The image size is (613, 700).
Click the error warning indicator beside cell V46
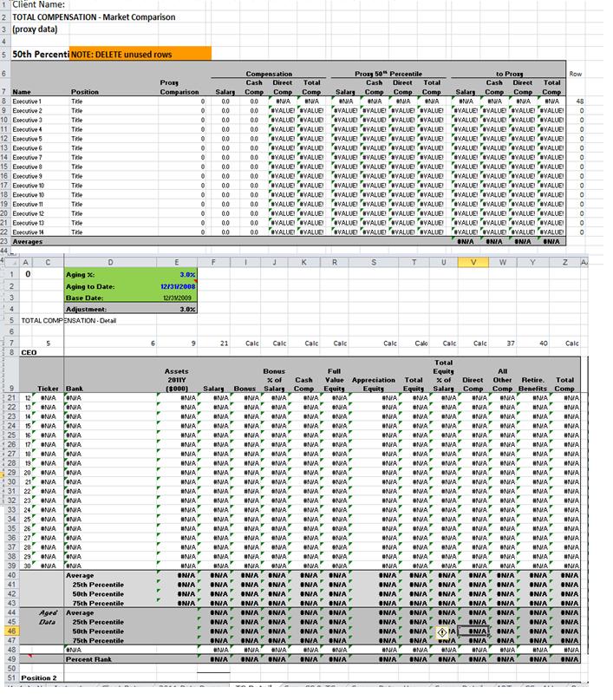pos(441,631)
